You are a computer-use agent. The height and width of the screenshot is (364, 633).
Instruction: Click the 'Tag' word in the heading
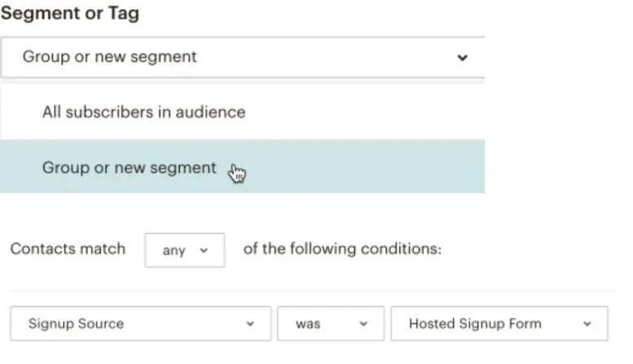[124, 13]
